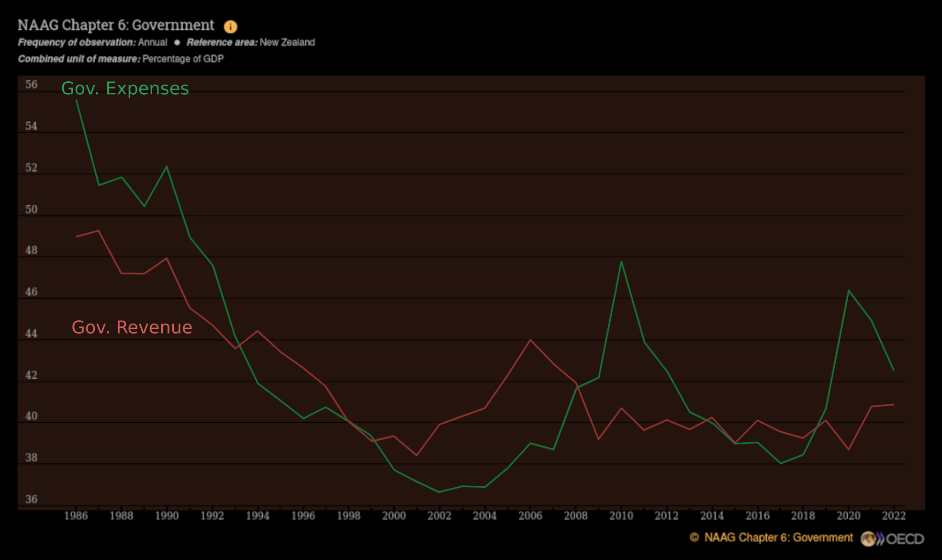
Task: Click the 36 y-axis label
Action: pos(32,499)
